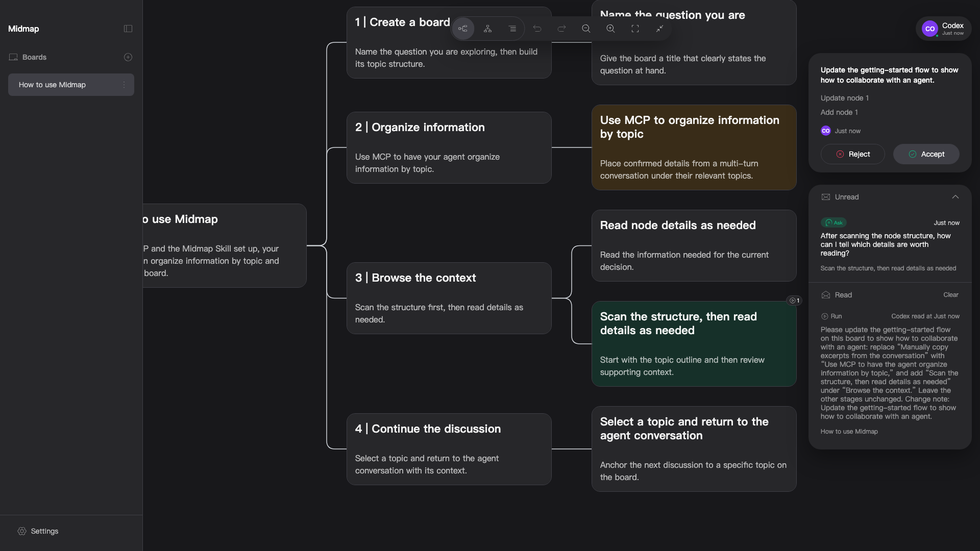Follow the 'Scan the structure, then read details as needed' link

coord(888,268)
